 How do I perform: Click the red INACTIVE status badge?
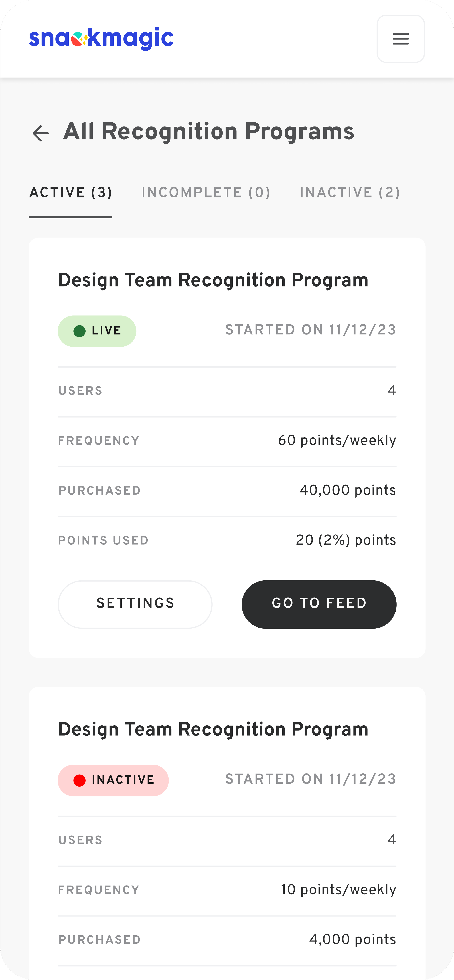pyautogui.click(x=113, y=780)
